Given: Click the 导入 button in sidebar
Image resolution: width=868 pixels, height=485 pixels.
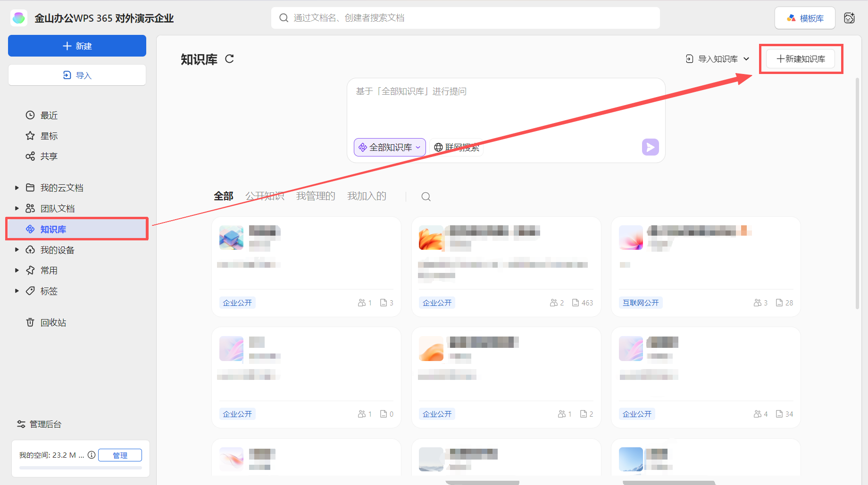Looking at the screenshot, I should click(77, 75).
